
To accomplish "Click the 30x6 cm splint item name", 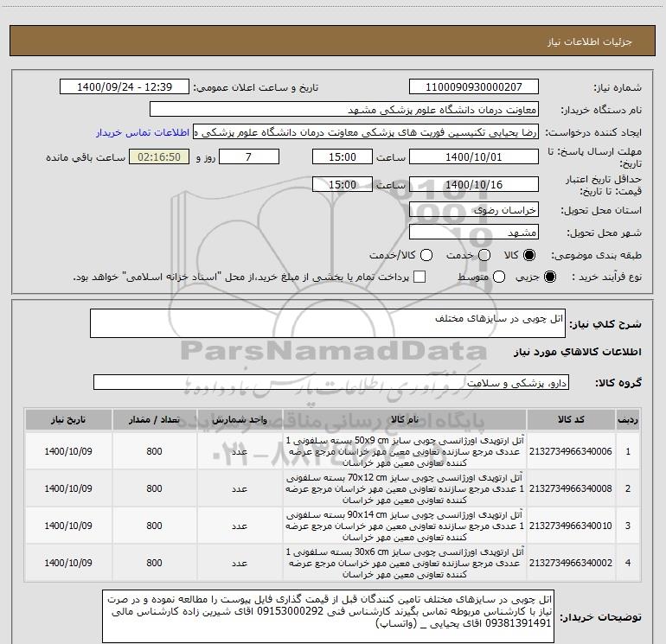I will click(x=405, y=563).
